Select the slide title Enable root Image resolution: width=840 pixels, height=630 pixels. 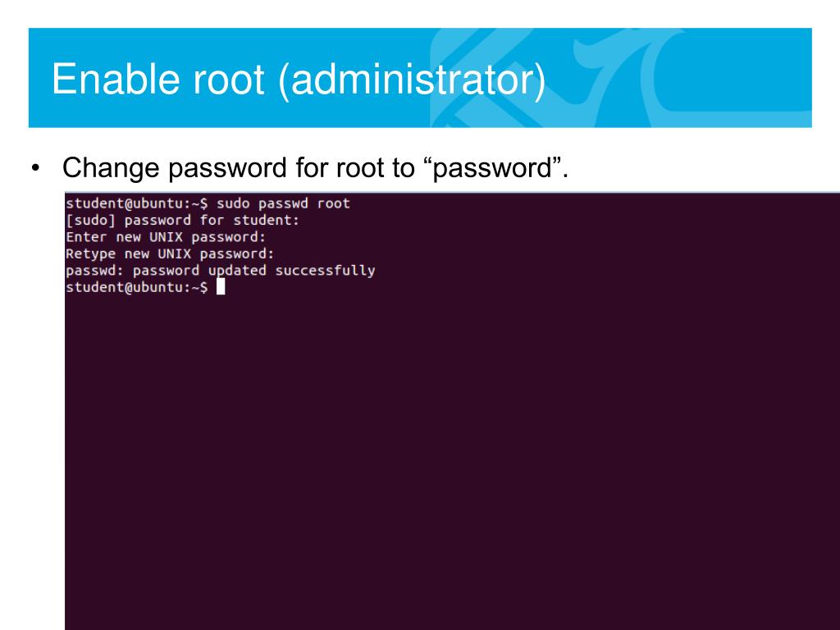coord(158,79)
